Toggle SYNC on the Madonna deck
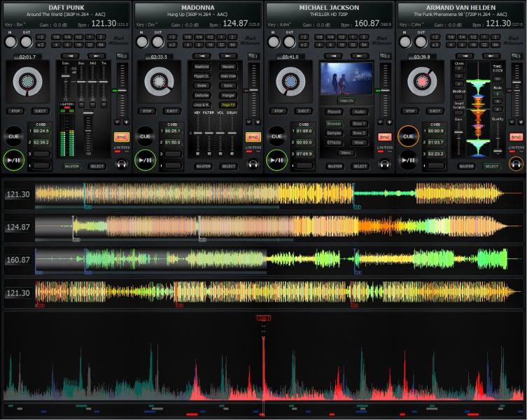This screenshot has width=527, height=420. coord(253,137)
